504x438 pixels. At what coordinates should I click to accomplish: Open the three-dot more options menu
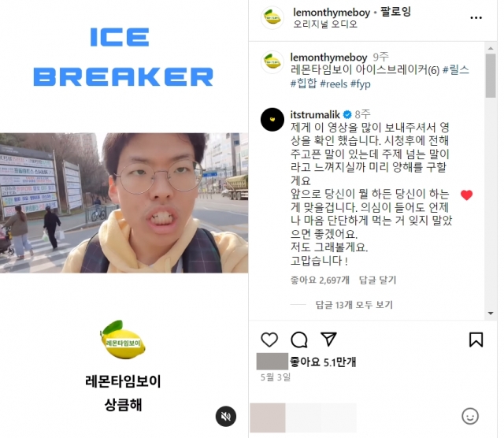tap(476, 17)
